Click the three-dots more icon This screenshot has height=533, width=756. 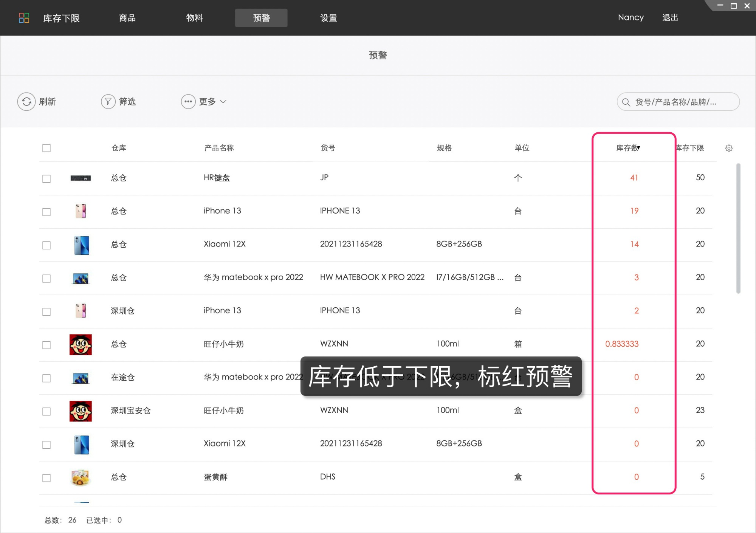pos(188,102)
